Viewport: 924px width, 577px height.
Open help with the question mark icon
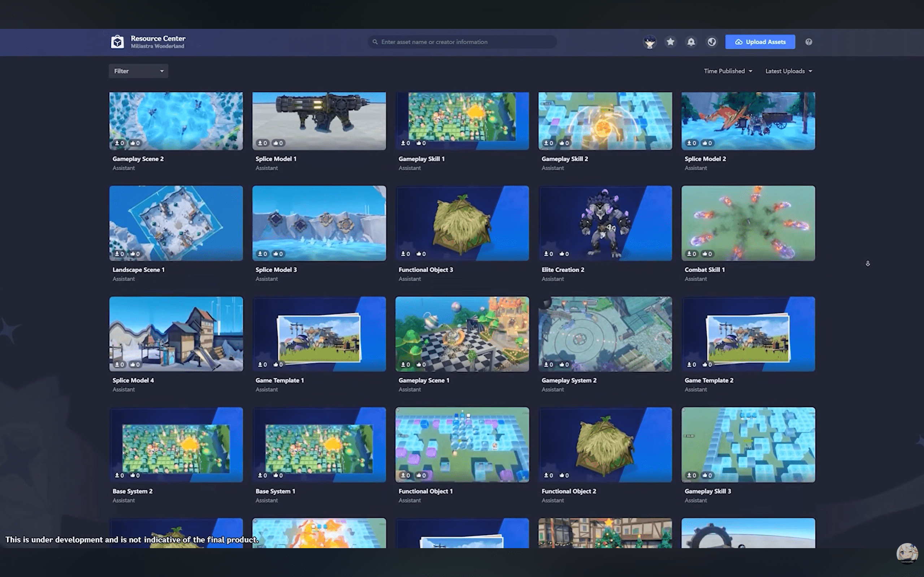point(809,42)
